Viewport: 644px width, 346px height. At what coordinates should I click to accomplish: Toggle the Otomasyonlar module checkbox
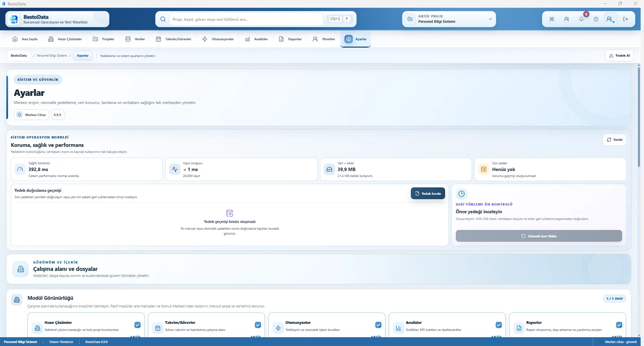[378, 325]
